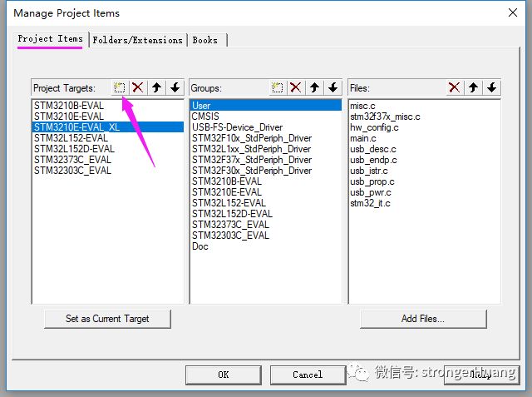Move selected project target down
Viewport: 532px width, 397px height.
coord(175,87)
